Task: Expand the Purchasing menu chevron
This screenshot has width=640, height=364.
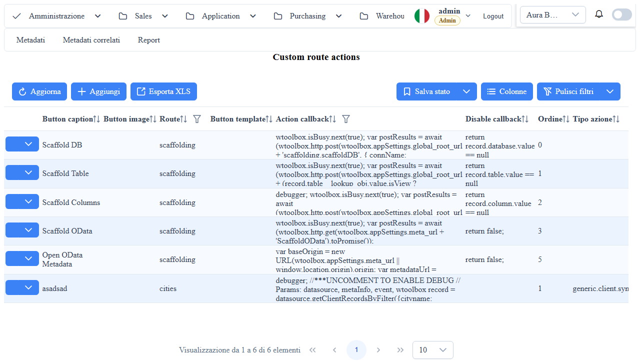Action: click(x=339, y=16)
